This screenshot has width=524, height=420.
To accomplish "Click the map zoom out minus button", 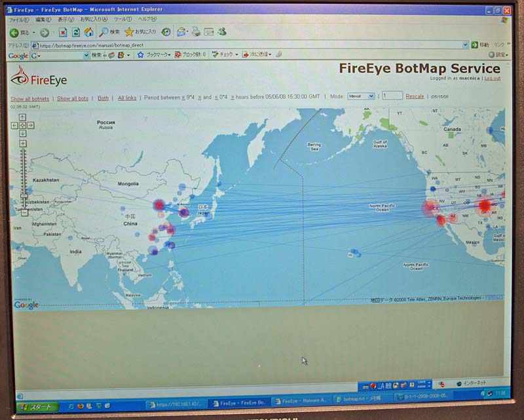I will coord(24,213).
